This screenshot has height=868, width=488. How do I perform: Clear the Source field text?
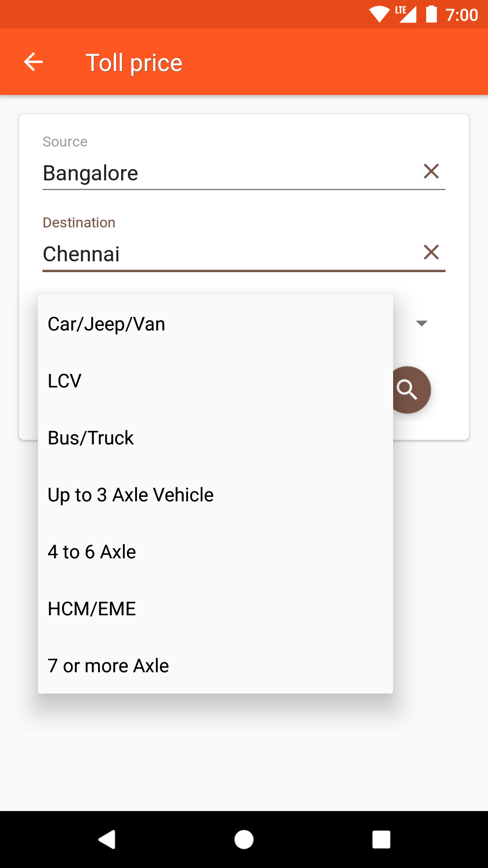coord(431,171)
